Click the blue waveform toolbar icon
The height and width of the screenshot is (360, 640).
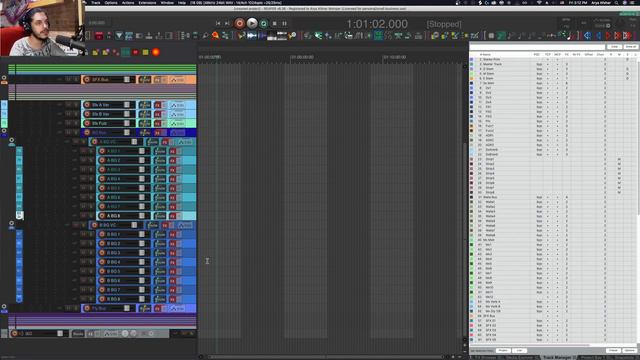pos(252,36)
